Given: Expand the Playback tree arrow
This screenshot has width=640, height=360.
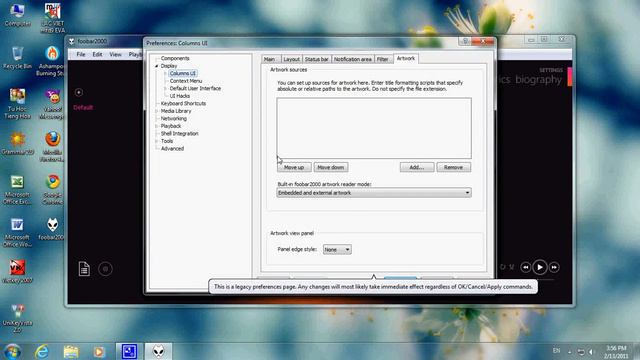Looking at the screenshot, I should 157,126.
